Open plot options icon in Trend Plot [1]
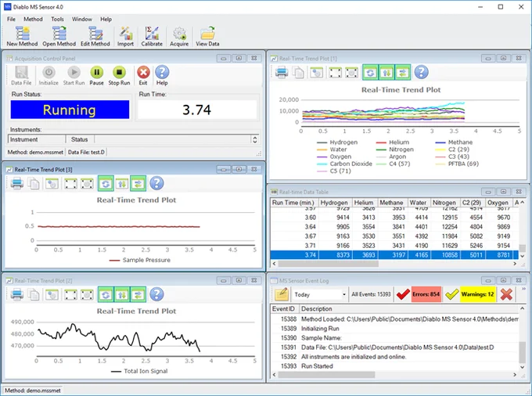 (x=316, y=72)
